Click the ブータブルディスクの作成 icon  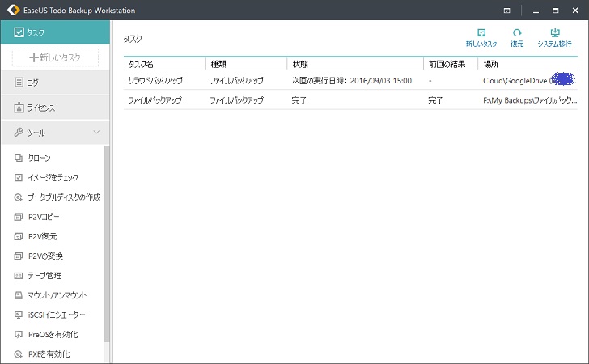[x=18, y=197]
